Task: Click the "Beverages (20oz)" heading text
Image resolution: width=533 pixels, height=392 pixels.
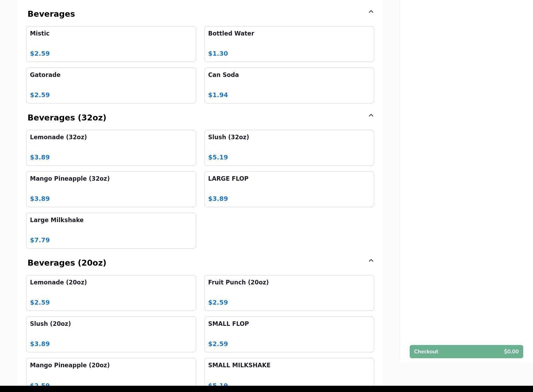Action: click(x=67, y=263)
